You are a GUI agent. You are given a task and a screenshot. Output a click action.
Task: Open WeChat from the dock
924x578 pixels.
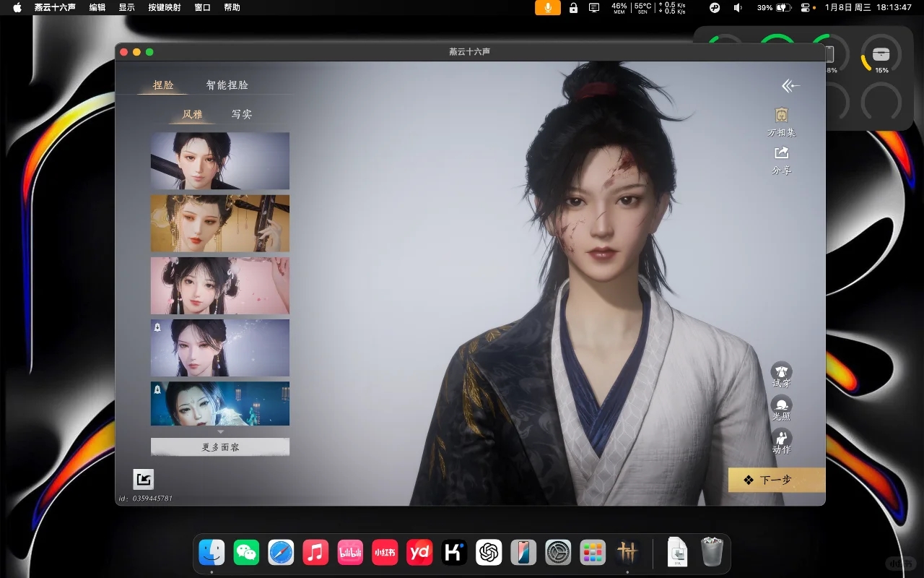pos(246,553)
